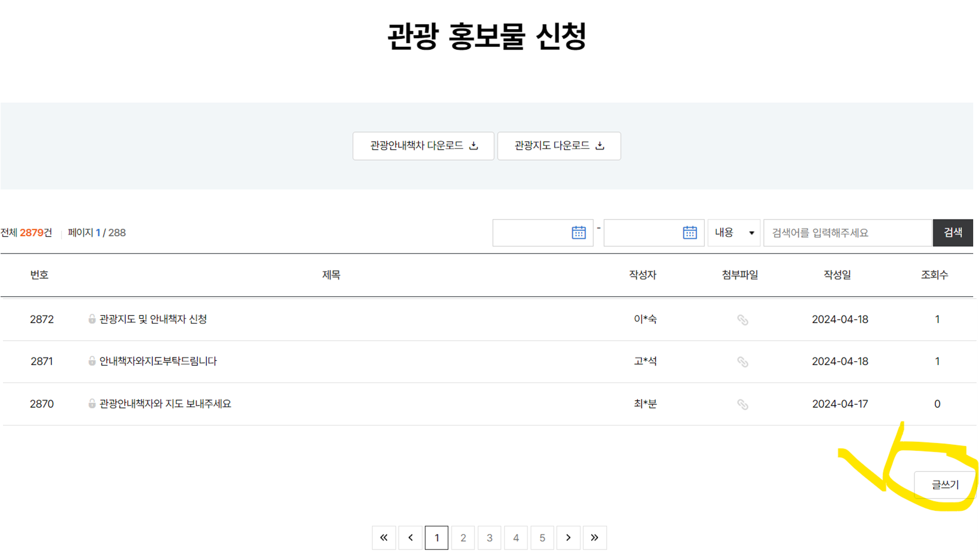Open post titled 관광지도 및 안내책자 신청
This screenshot has height=560, width=979.
point(154,319)
